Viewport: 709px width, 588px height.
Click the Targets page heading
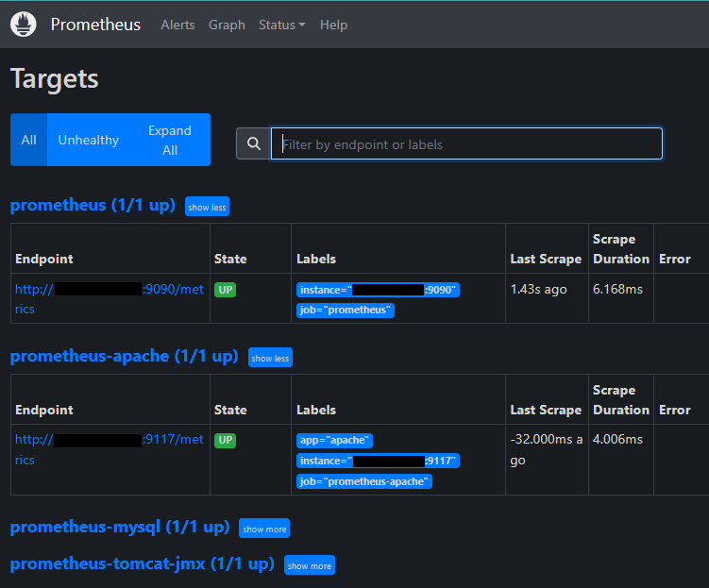(x=54, y=79)
